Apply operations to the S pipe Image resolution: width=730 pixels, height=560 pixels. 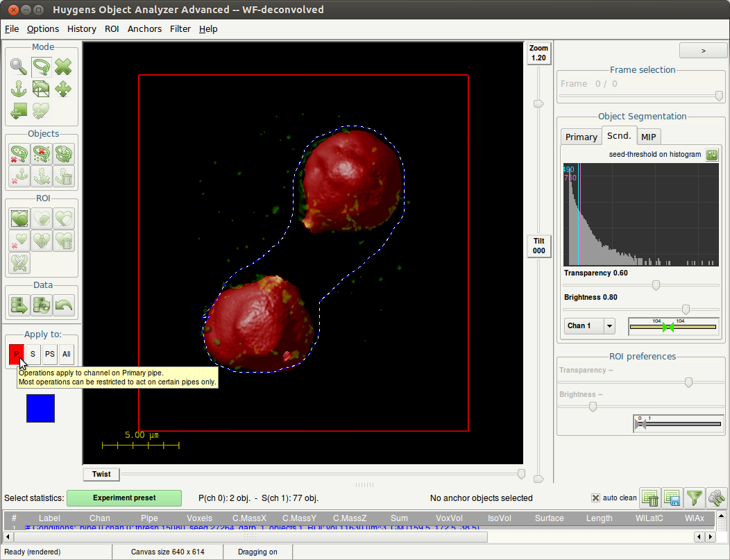33,354
